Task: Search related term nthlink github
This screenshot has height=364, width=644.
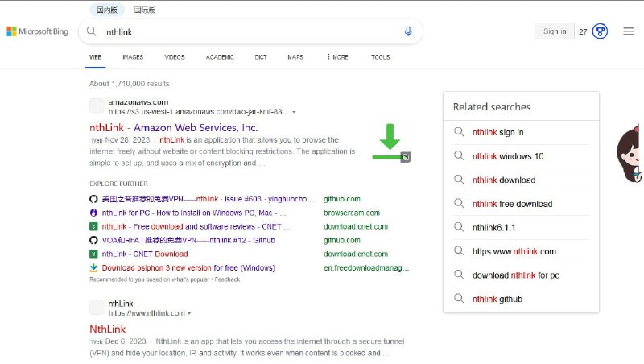Action: point(497,299)
